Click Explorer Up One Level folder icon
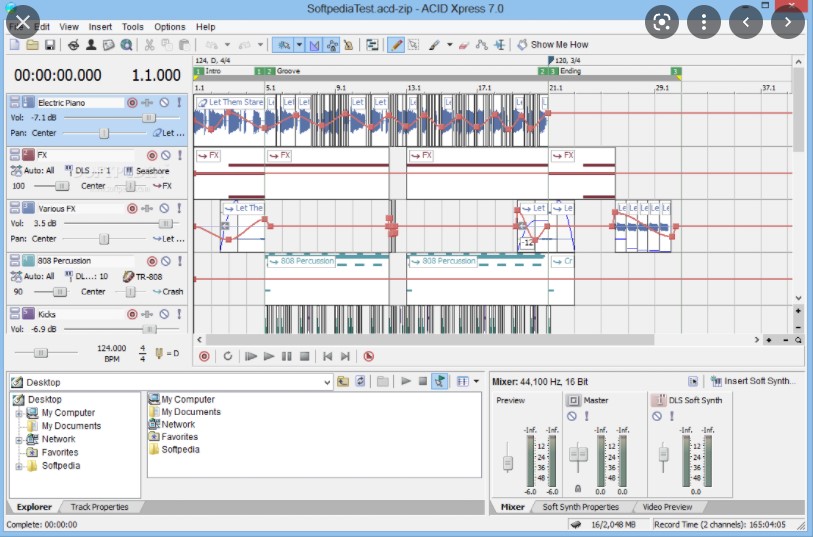This screenshot has width=813, height=537. [343, 382]
